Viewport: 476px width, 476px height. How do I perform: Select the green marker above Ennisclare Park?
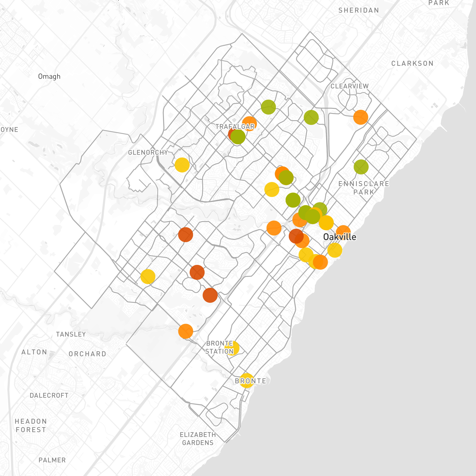click(x=361, y=167)
